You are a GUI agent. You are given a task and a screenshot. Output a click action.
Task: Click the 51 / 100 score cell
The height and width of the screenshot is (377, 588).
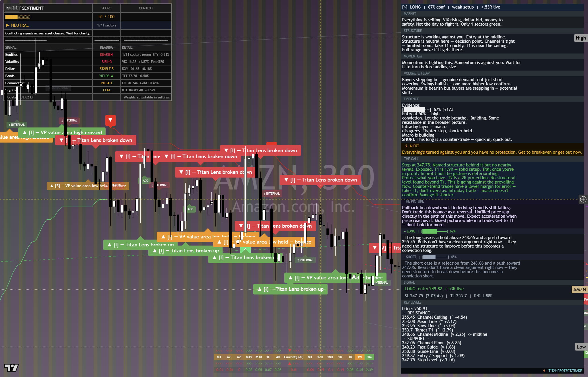tap(106, 17)
